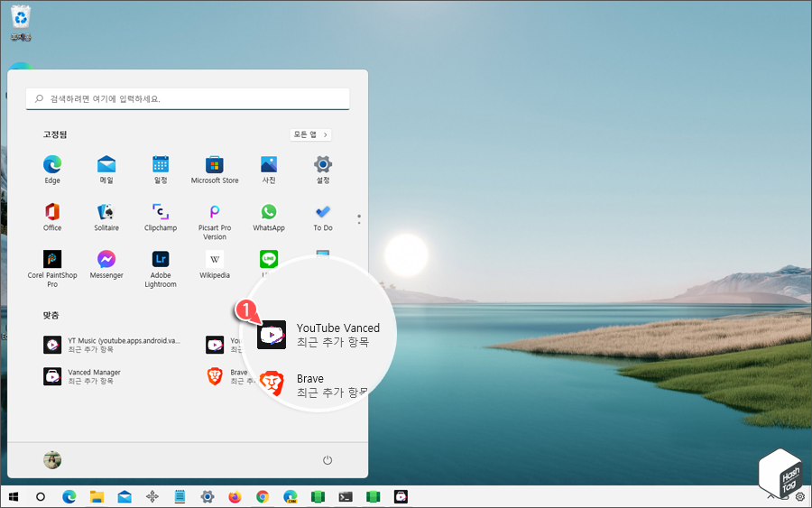Image resolution: width=812 pixels, height=508 pixels.
Task: Launch Corel PaintShop Pro
Action: [52, 268]
